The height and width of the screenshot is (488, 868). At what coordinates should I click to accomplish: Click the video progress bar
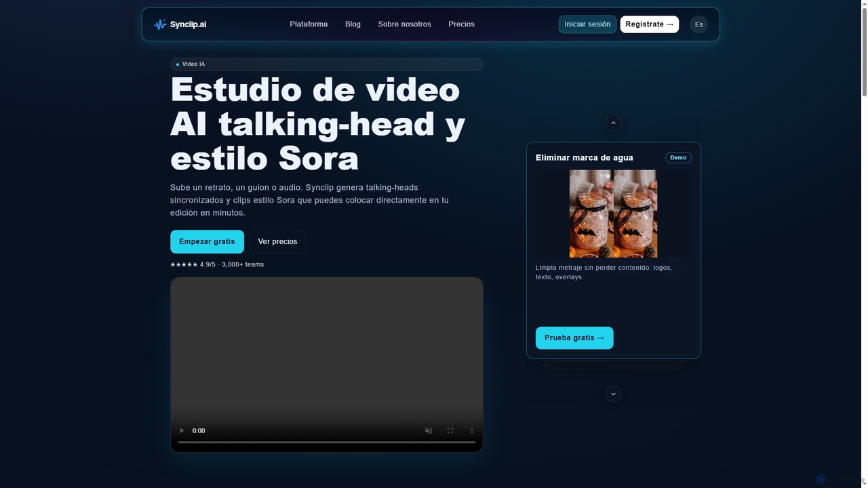326,443
